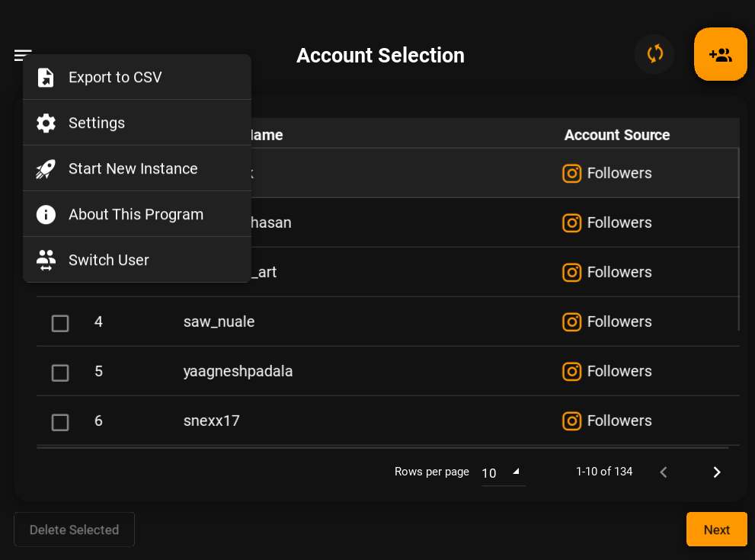This screenshot has width=755, height=560.
Task: Click the orange refresh sync icon
Action: (654, 54)
